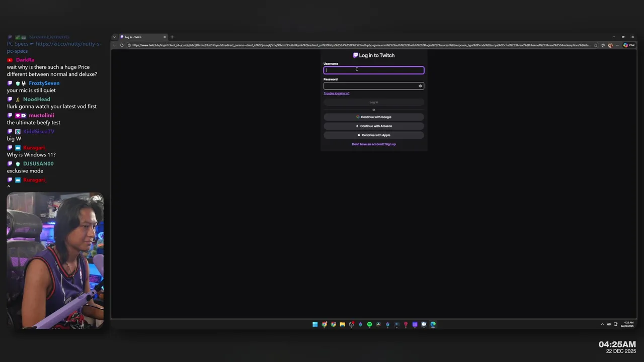Click username mustolinii in chat overlay

41,116
